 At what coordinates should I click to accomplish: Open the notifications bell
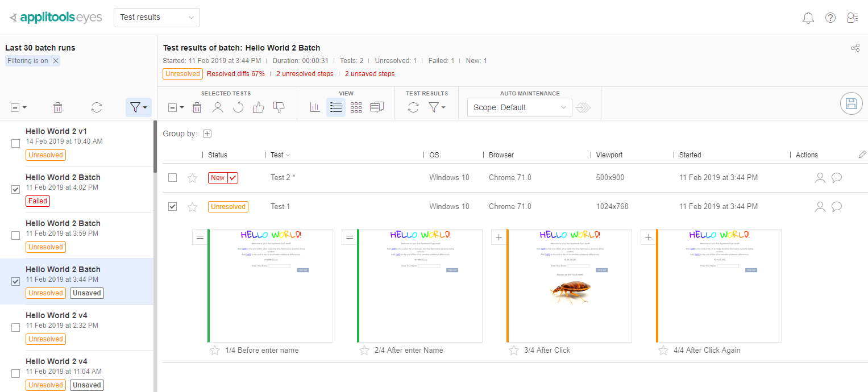tap(808, 18)
